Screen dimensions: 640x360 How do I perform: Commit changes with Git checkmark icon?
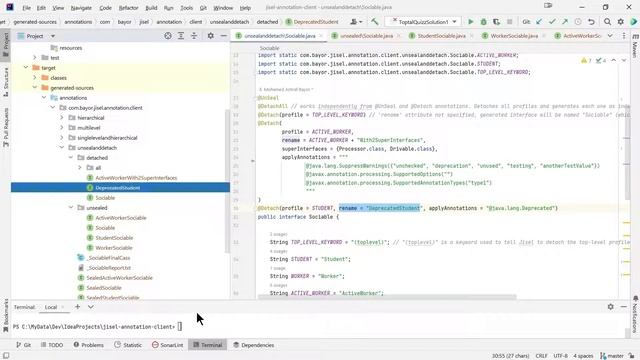click(x=552, y=22)
